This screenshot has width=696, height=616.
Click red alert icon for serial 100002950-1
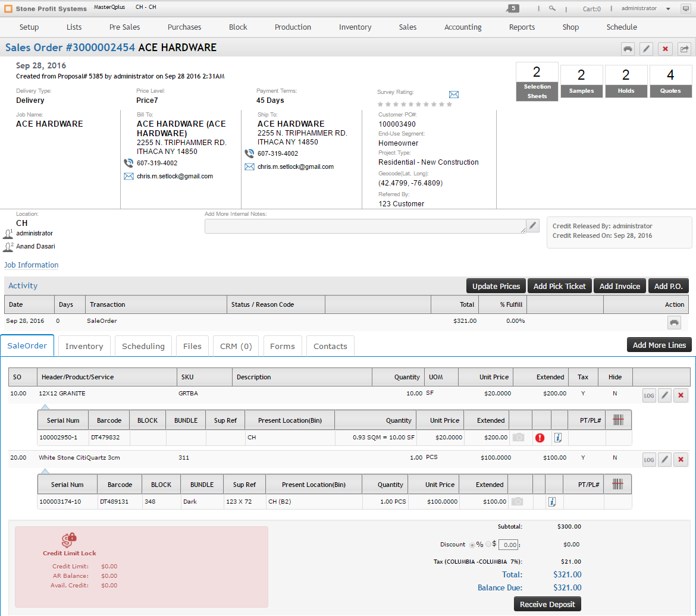point(540,438)
